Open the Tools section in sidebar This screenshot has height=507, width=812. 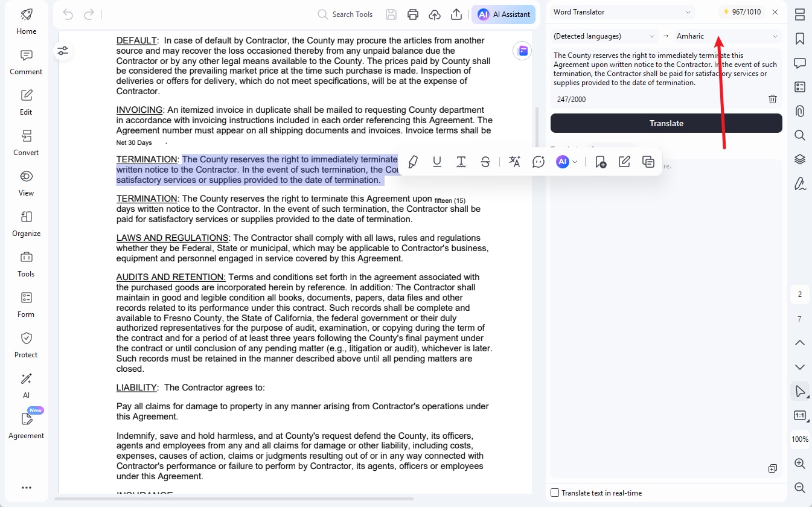point(26,265)
